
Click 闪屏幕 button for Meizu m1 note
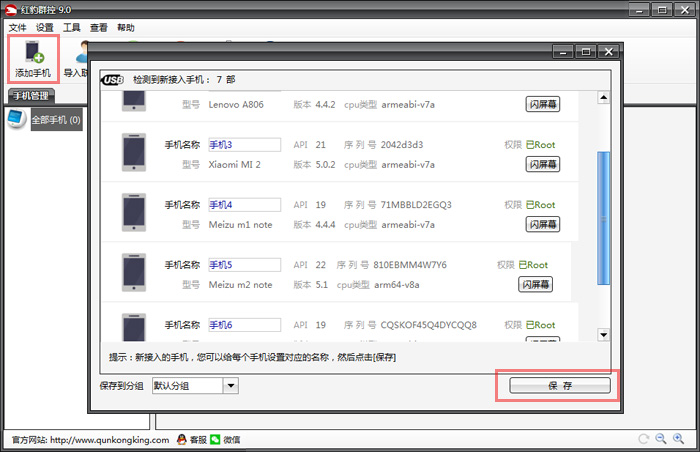tap(542, 224)
